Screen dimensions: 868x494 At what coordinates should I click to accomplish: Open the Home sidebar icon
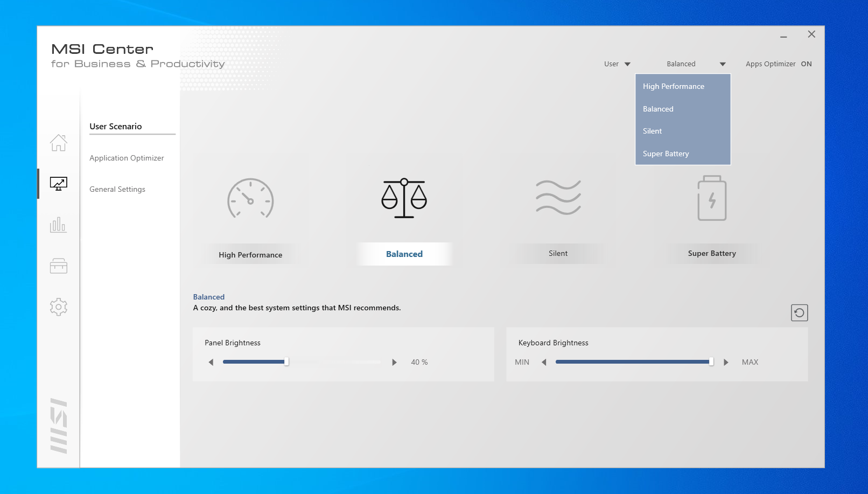point(59,143)
